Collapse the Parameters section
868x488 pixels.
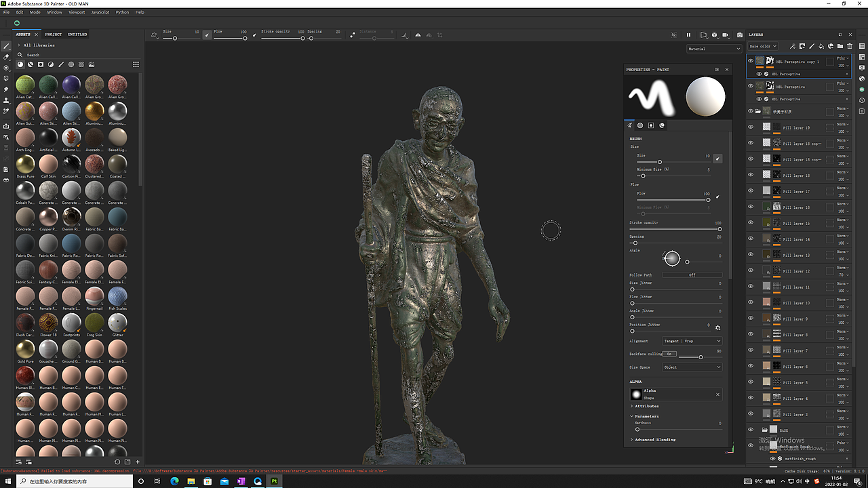632,416
